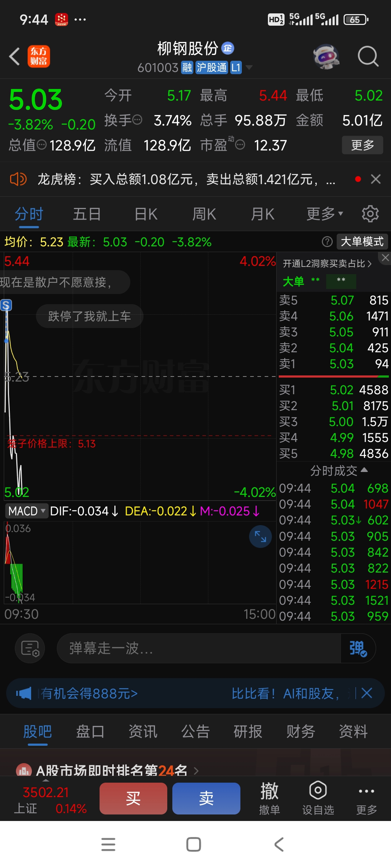
Task: Toggle the 弹 bullet comments switch
Action: (x=358, y=648)
